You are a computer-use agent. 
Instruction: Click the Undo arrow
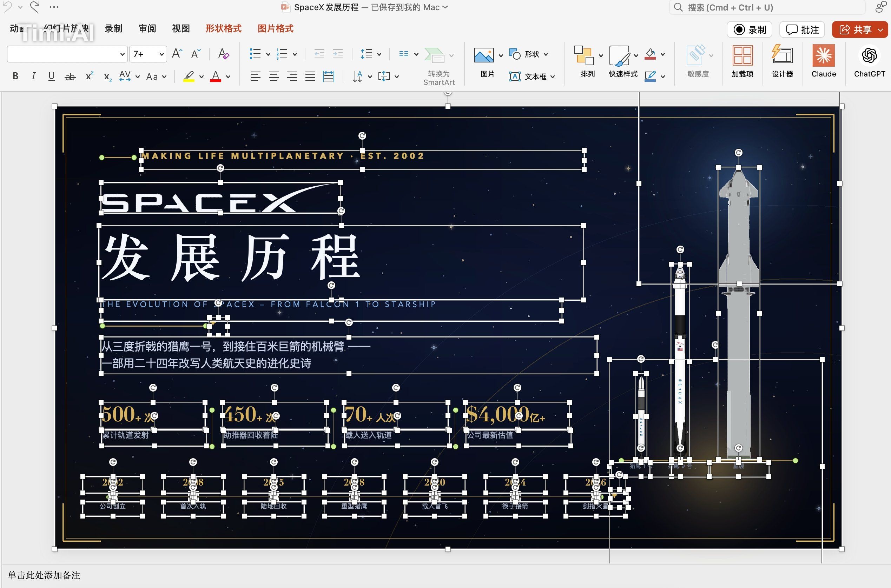[8, 6]
